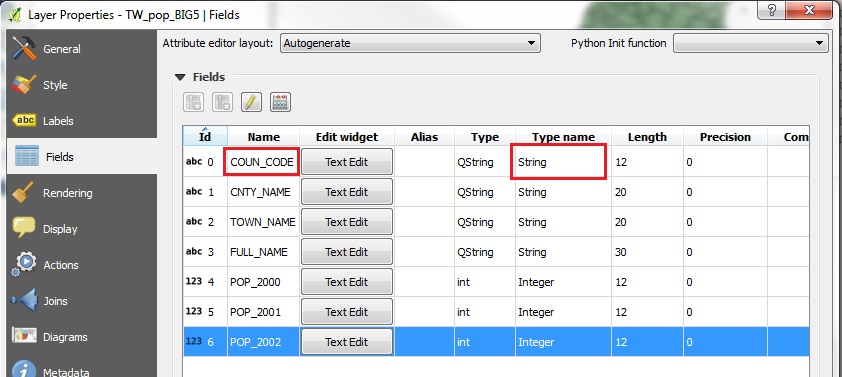Image resolution: width=842 pixels, height=377 pixels.
Task: Click the dialog Help question mark button
Action: click(x=772, y=10)
